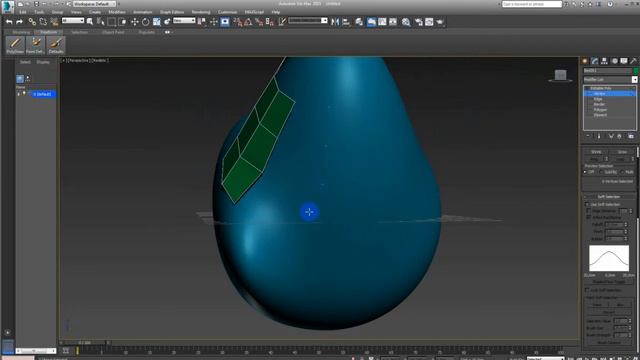The width and height of the screenshot is (640, 360).
Task: Toggle the Angle Snap icon
Action: coord(248,22)
